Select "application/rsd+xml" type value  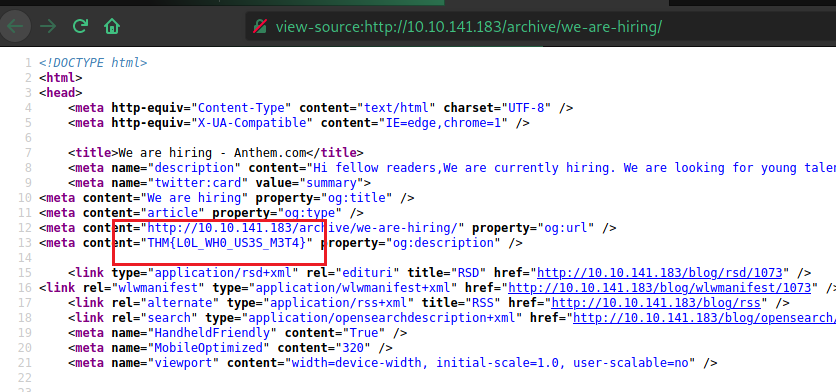tap(223, 273)
